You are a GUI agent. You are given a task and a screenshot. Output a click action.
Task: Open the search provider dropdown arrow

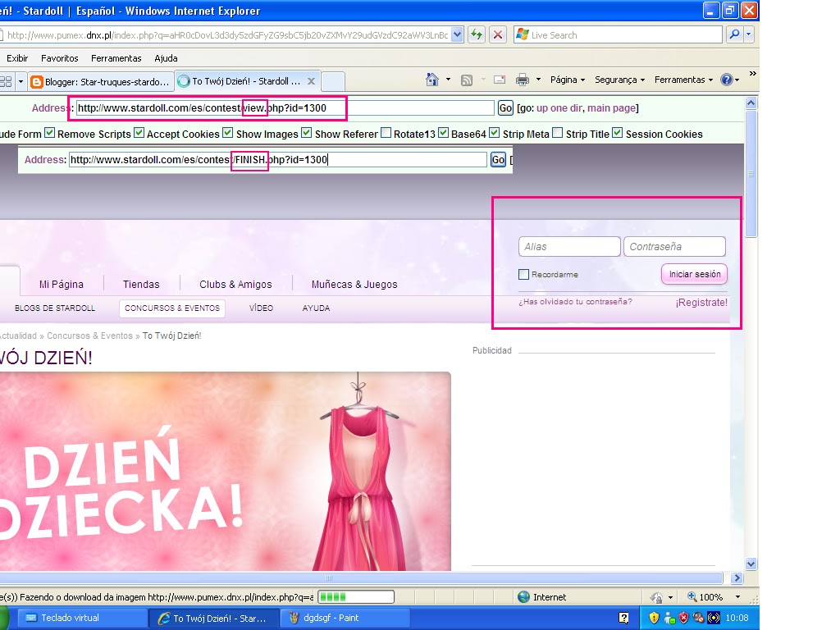click(x=748, y=34)
